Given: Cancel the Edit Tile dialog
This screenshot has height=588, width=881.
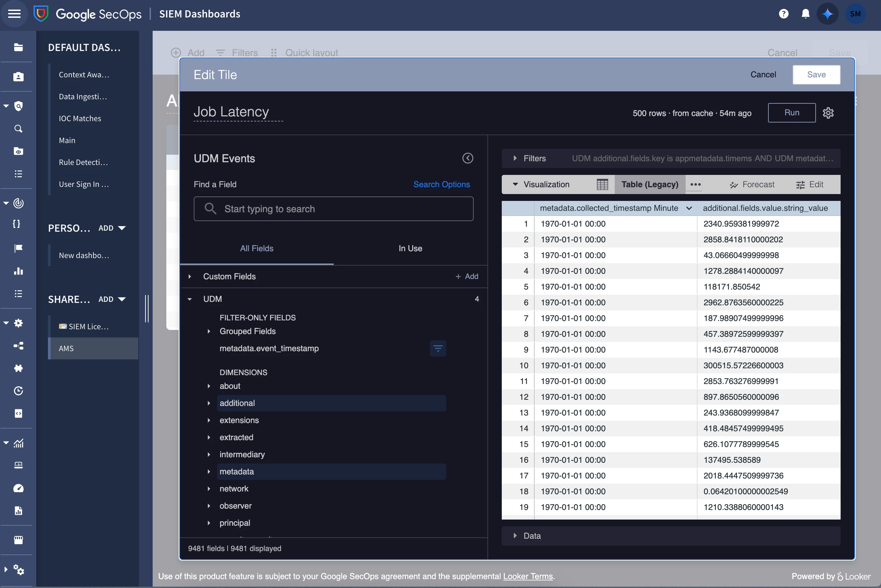Looking at the screenshot, I should point(763,75).
